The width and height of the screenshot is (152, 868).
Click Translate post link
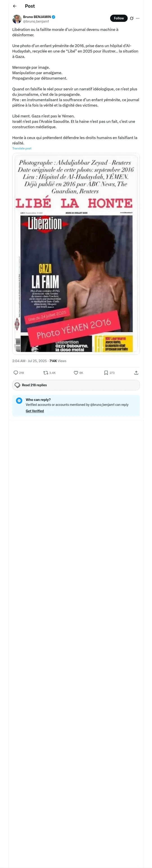[x=22, y=148]
